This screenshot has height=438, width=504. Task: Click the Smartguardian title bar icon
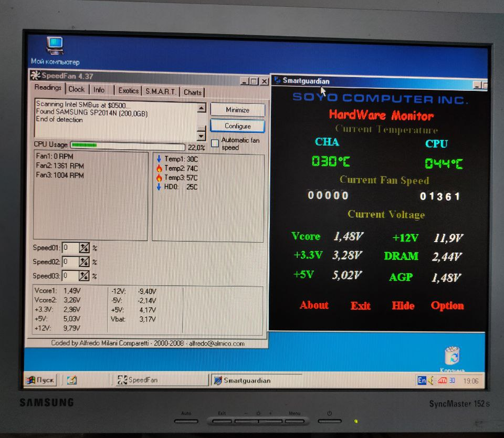277,80
